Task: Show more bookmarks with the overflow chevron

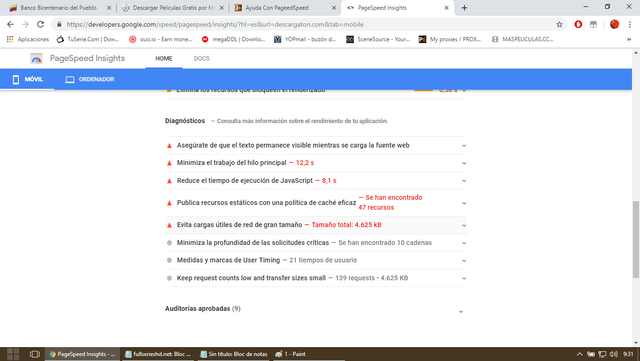Action: pos(629,39)
